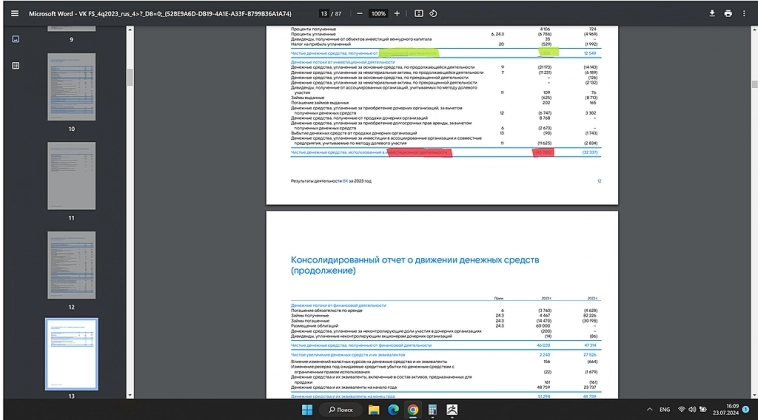This screenshot has height=420, width=758.
Task: Jump to the page 12 thumbnail
Action: (x=71, y=264)
